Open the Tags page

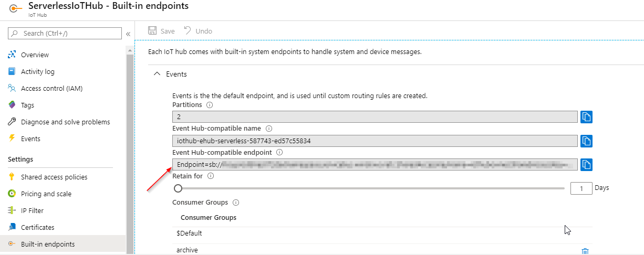coord(27,105)
